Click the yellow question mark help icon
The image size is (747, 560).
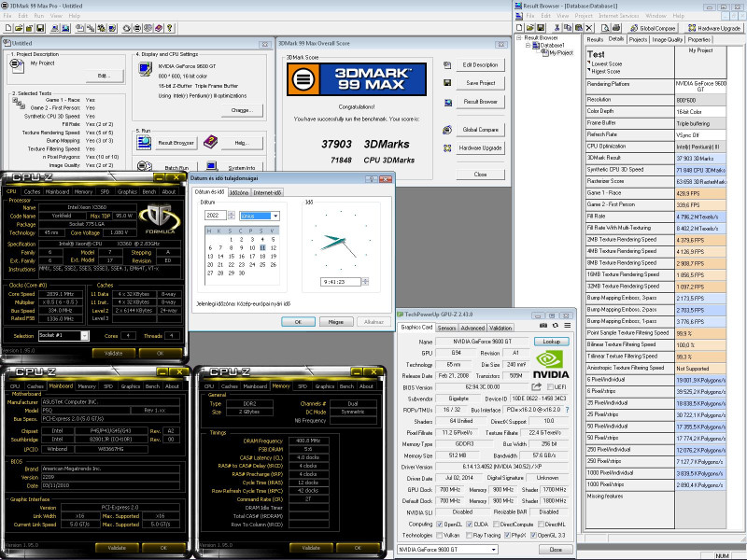click(x=170, y=29)
